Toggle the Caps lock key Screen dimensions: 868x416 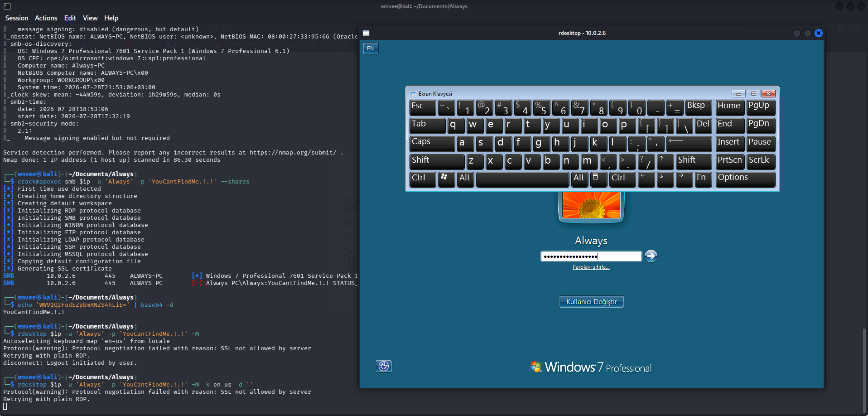[x=432, y=144]
